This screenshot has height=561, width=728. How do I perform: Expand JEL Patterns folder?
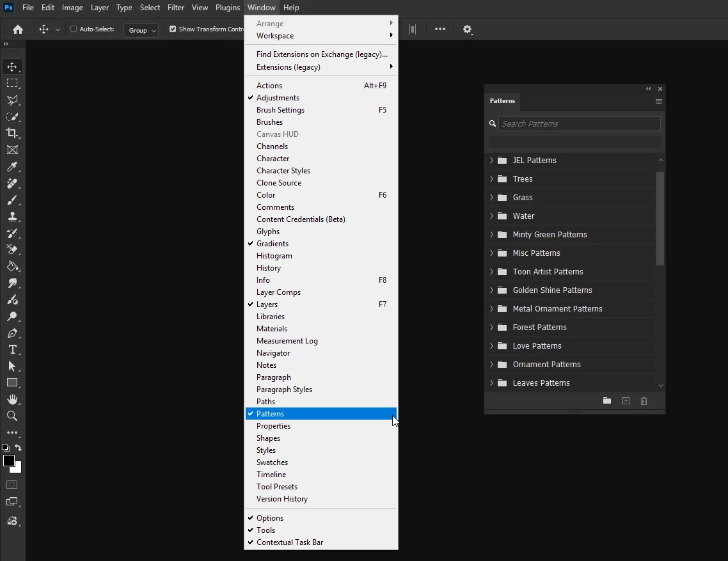point(491,160)
